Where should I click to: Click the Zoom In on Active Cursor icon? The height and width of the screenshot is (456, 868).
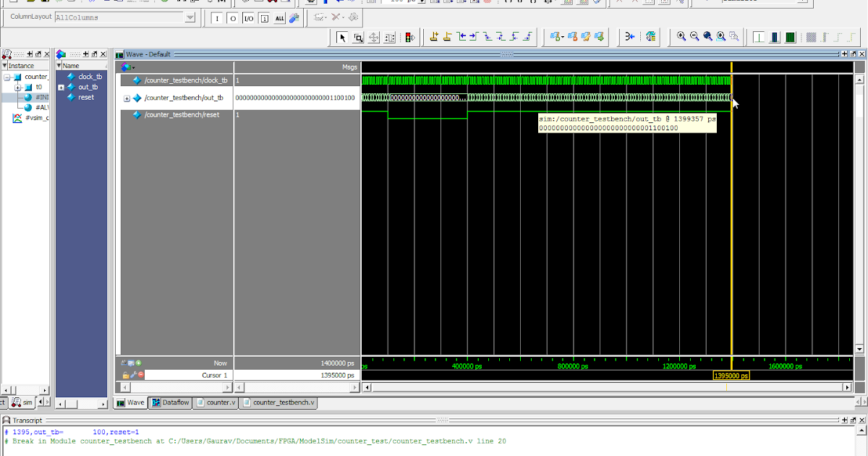(721, 37)
